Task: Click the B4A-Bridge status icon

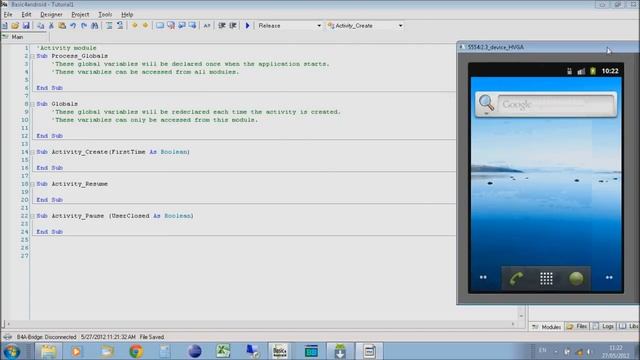Action: pyautogui.click(x=7, y=337)
